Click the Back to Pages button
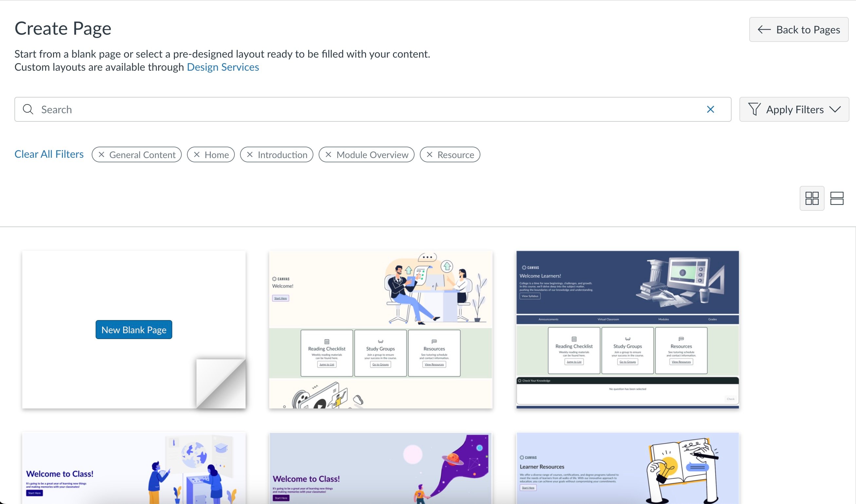 798,30
